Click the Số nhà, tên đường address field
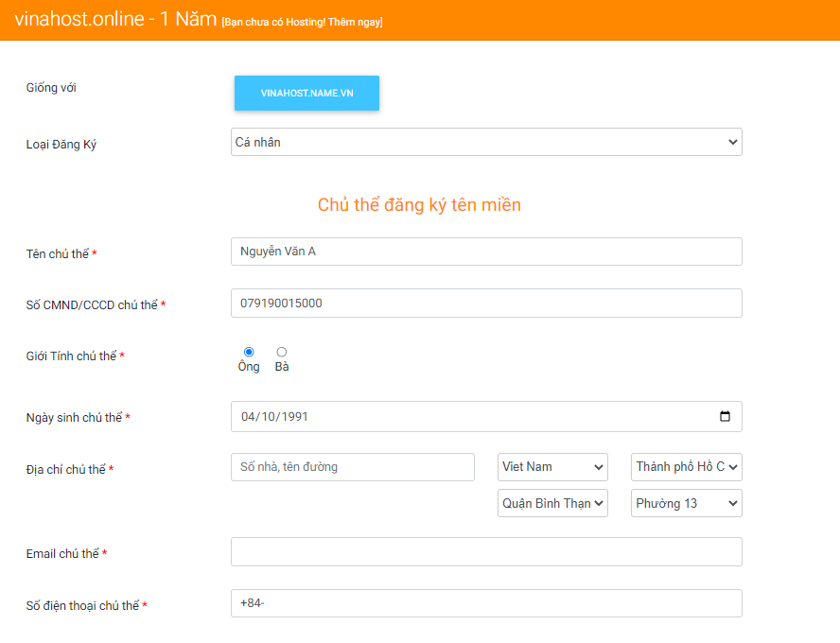The image size is (840, 643). tap(352, 466)
